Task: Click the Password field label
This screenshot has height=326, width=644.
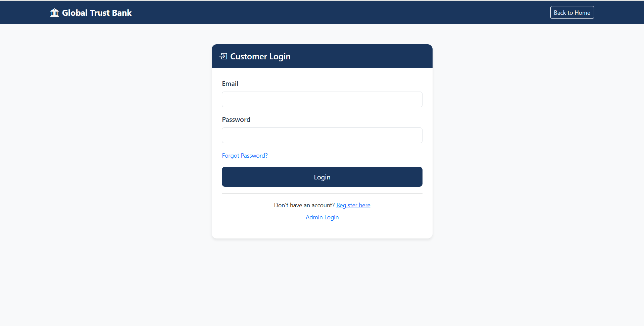Action: coord(236,119)
